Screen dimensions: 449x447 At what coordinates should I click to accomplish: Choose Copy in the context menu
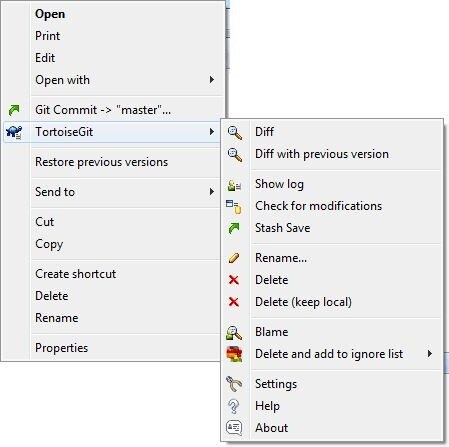tap(49, 244)
